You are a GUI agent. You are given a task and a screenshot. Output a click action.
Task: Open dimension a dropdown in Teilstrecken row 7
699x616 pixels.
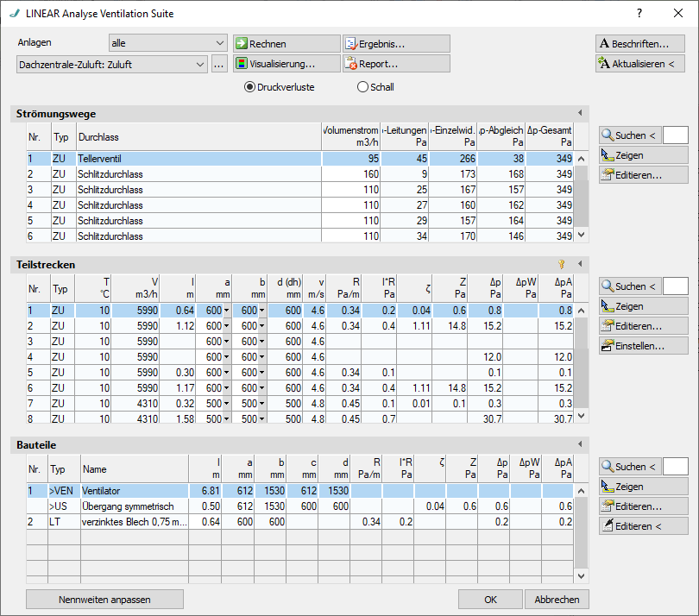pos(227,404)
